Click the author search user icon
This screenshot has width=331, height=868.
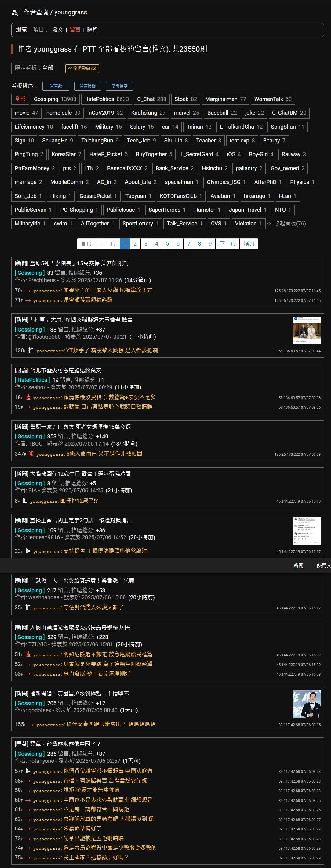[15, 13]
